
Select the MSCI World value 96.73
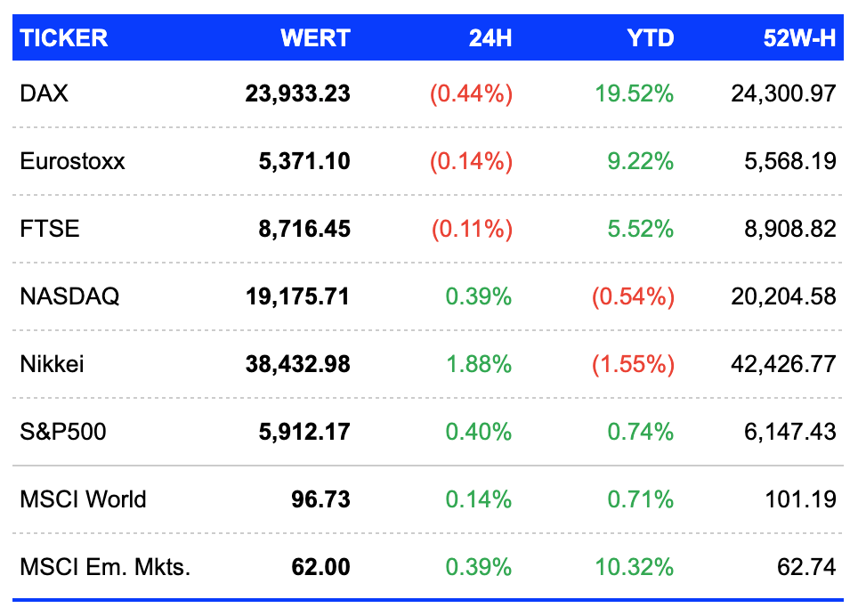click(320, 499)
